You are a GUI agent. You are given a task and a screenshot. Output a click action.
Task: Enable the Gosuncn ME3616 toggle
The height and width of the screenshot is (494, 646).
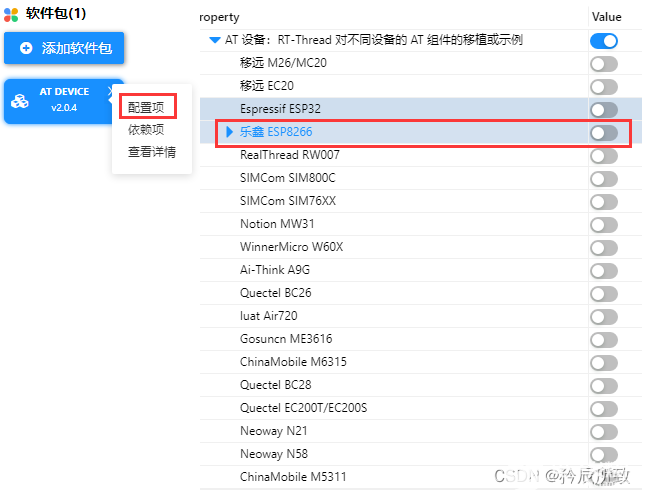(x=604, y=340)
